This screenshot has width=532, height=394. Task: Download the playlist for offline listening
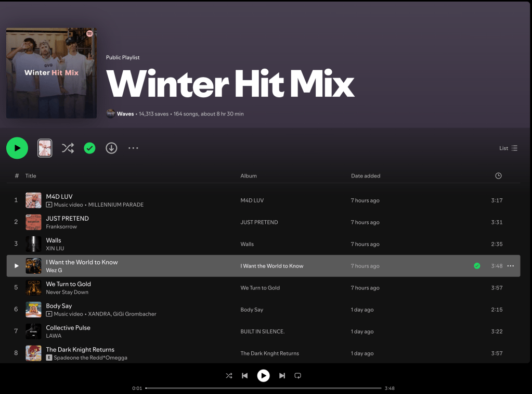111,148
